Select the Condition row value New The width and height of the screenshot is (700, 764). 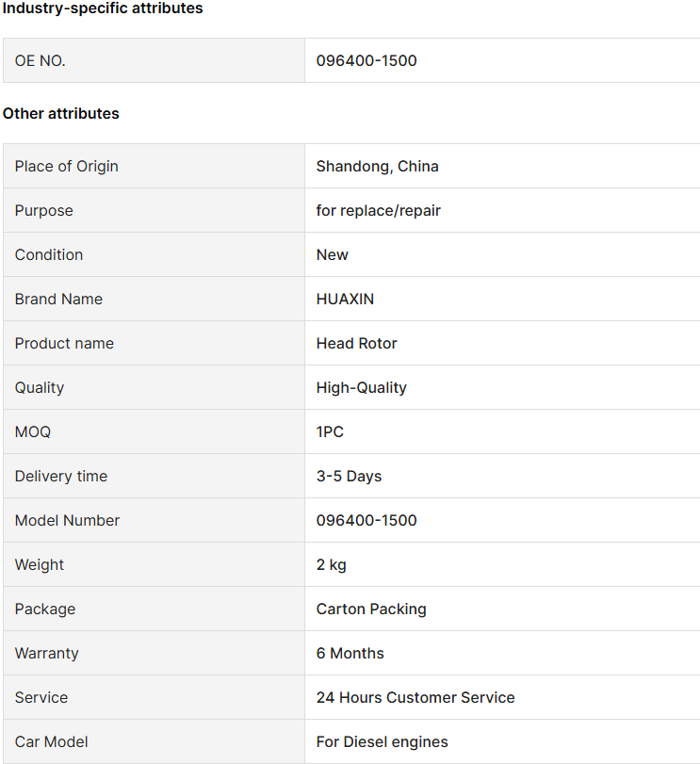[x=333, y=255]
